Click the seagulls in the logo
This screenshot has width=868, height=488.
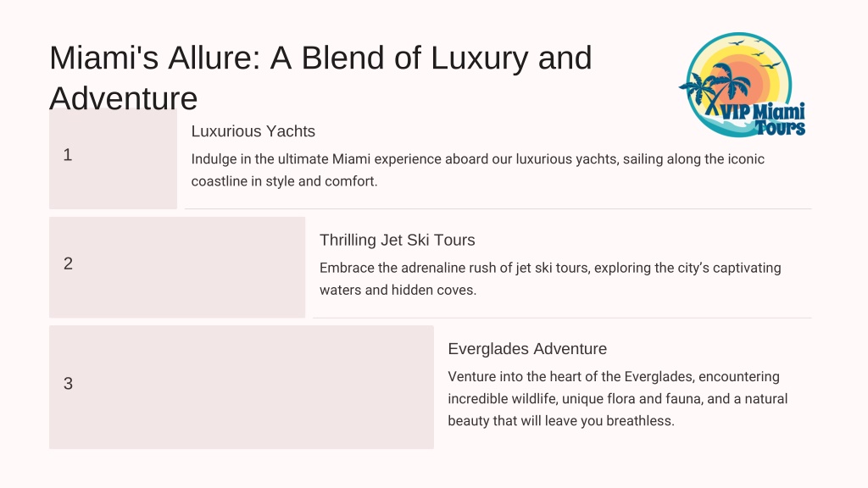(x=755, y=53)
